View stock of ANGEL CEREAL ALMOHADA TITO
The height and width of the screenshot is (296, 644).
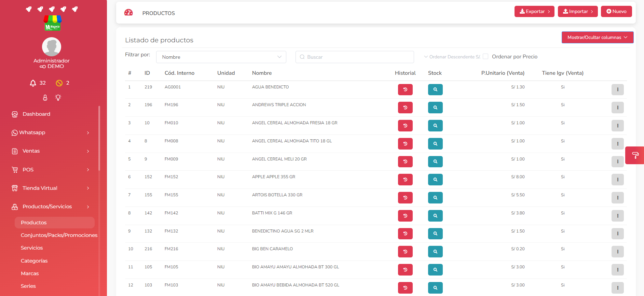435,144
